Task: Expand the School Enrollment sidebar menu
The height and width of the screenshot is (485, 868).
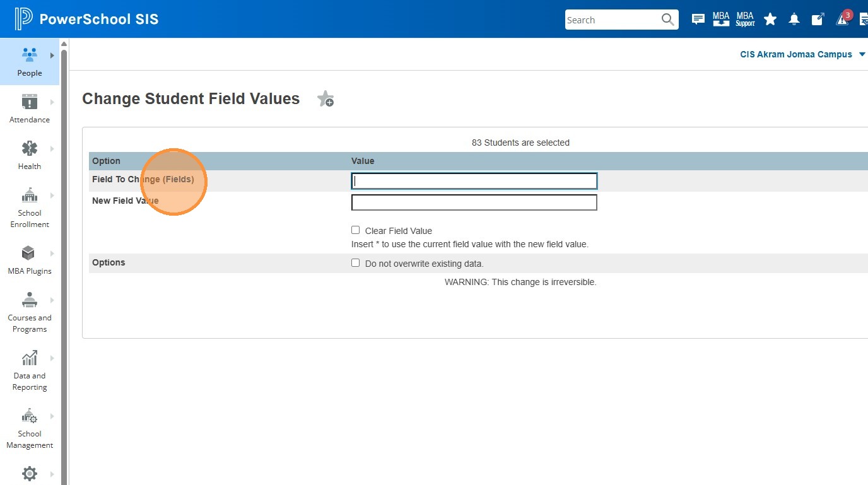Action: pos(30,207)
